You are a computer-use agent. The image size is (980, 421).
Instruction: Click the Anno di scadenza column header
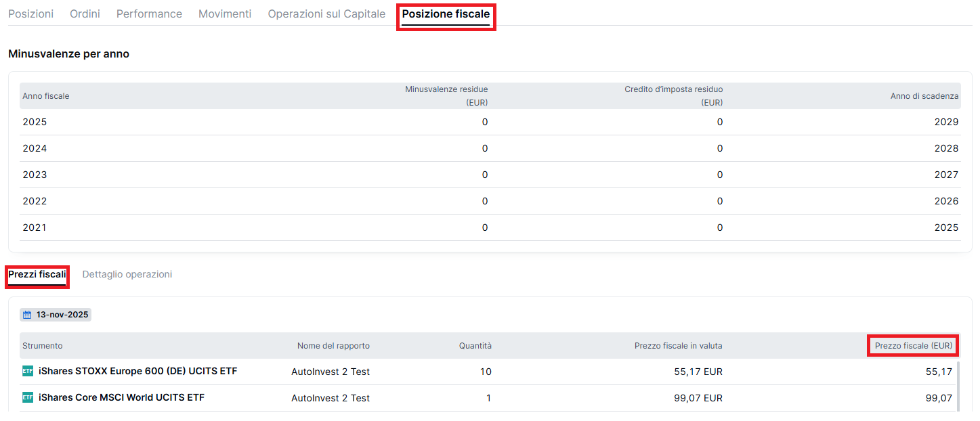click(924, 96)
